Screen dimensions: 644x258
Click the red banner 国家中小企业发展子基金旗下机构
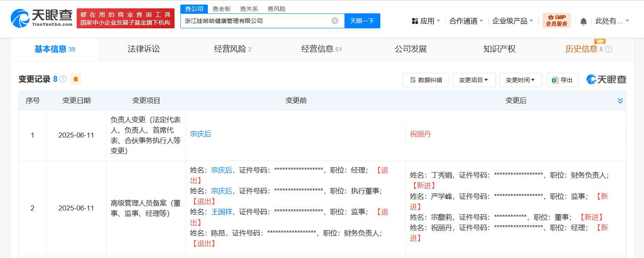[x=125, y=18]
